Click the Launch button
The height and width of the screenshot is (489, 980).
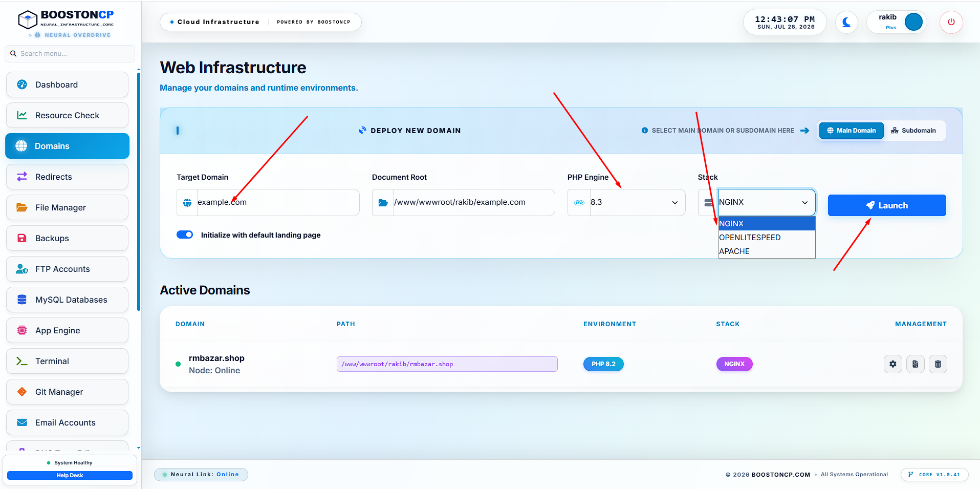pos(887,205)
